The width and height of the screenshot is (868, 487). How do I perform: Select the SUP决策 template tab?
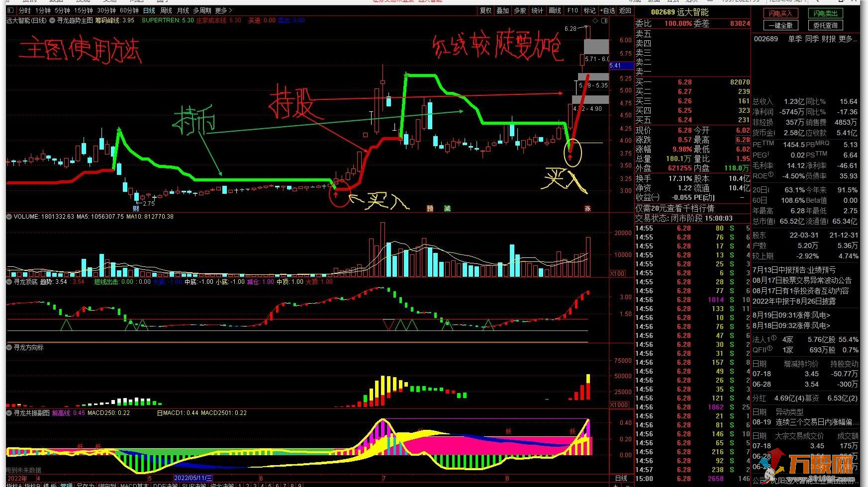click(194, 486)
